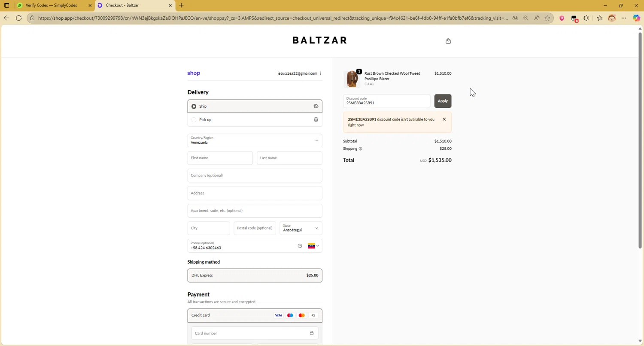Viewport: 644px width, 346px height.
Task: Click the Visa card icon
Action: pyautogui.click(x=278, y=316)
